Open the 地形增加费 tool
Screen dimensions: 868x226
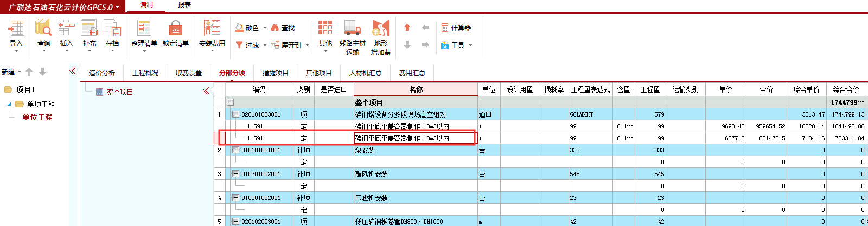coord(380,29)
